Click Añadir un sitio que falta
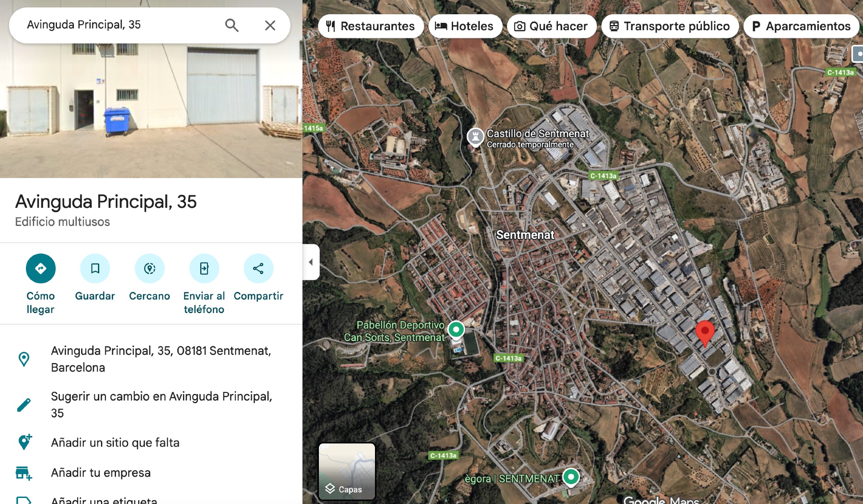The height and width of the screenshot is (504, 863). (x=115, y=442)
